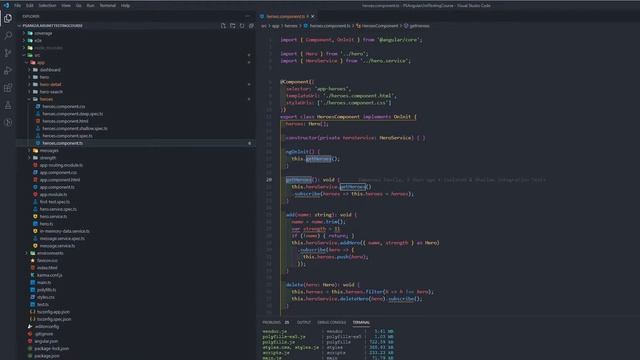The image size is (640, 360).
Task: Collapse the project root folder section
Action: (52, 26)
